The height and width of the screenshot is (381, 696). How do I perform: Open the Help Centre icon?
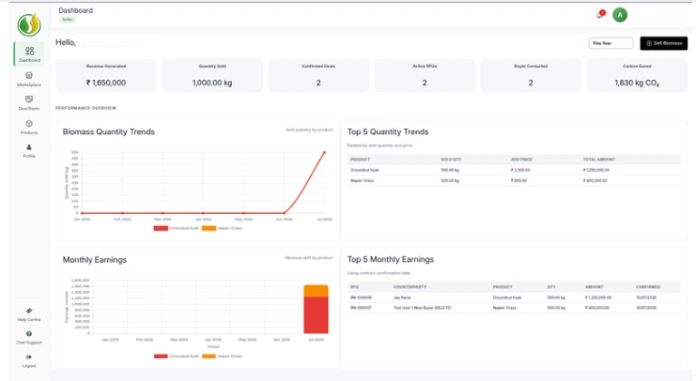29,314
